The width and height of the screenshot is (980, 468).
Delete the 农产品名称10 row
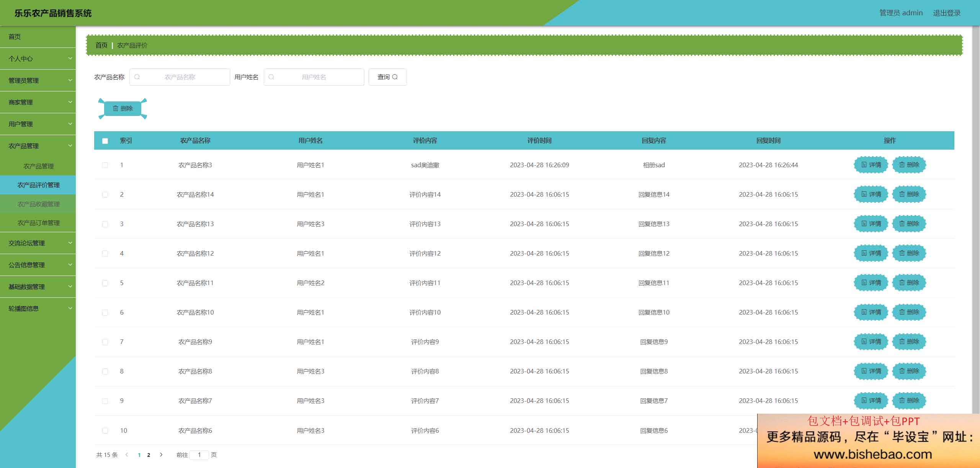tap(909, 312)
